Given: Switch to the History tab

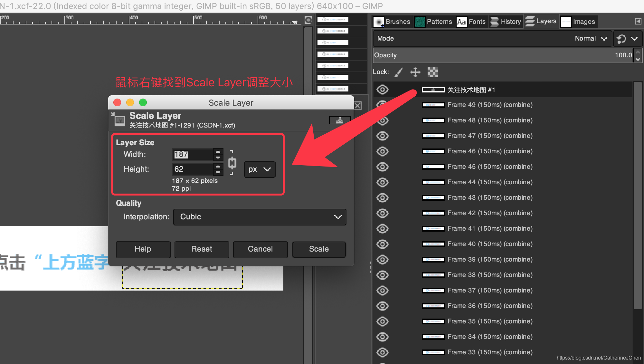Looking at the screenshot, I should (506, 22).
